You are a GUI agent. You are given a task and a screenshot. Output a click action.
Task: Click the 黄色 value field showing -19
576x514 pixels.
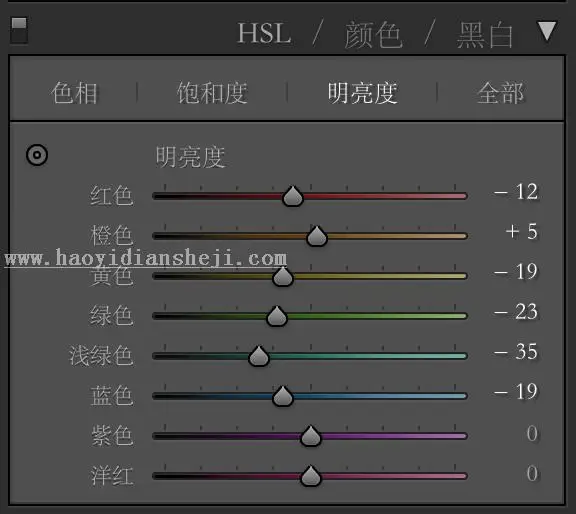[516, 272]
